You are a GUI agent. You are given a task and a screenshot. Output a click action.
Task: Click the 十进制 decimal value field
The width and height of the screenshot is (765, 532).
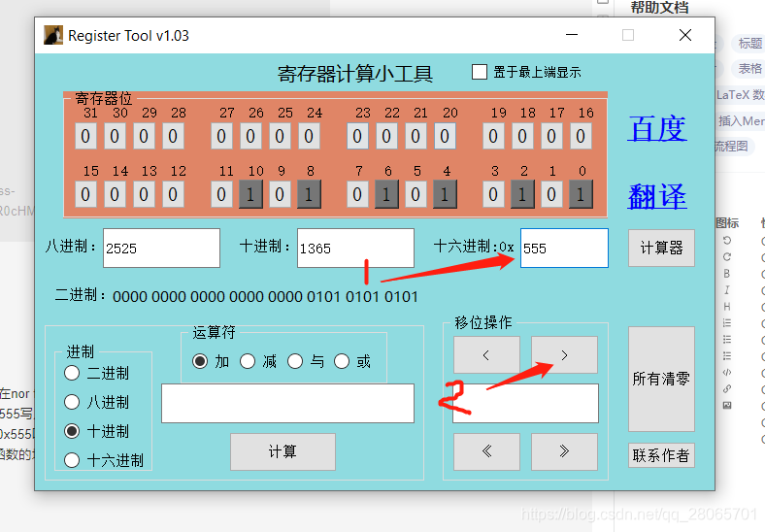tap(355, 248)
